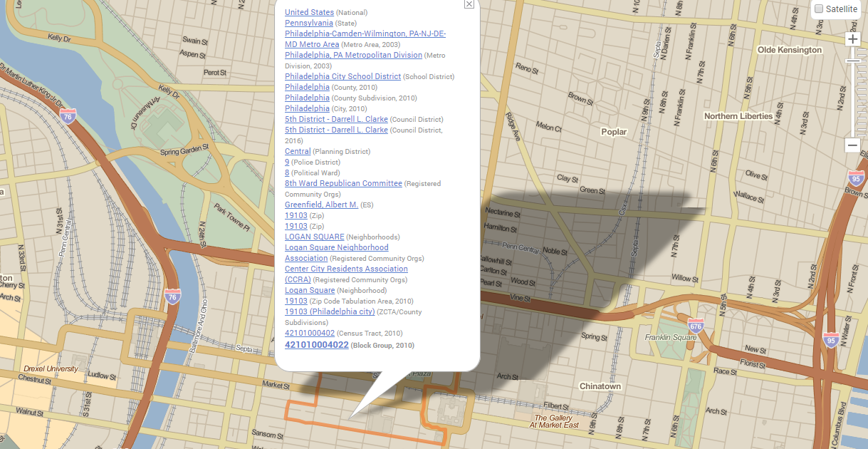Close the location info popup
Viewport: 868px width, 449px height.
coord(469,4)
